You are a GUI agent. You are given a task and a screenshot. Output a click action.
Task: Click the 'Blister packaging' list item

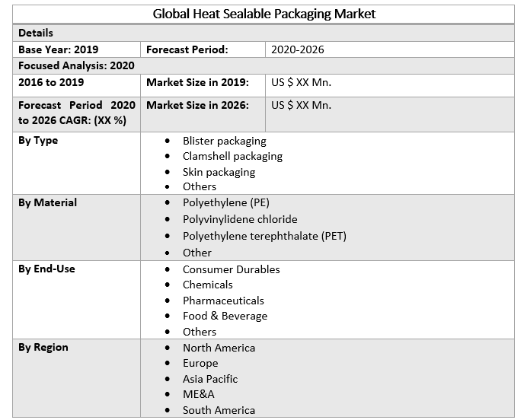click(x=224, y=141)
